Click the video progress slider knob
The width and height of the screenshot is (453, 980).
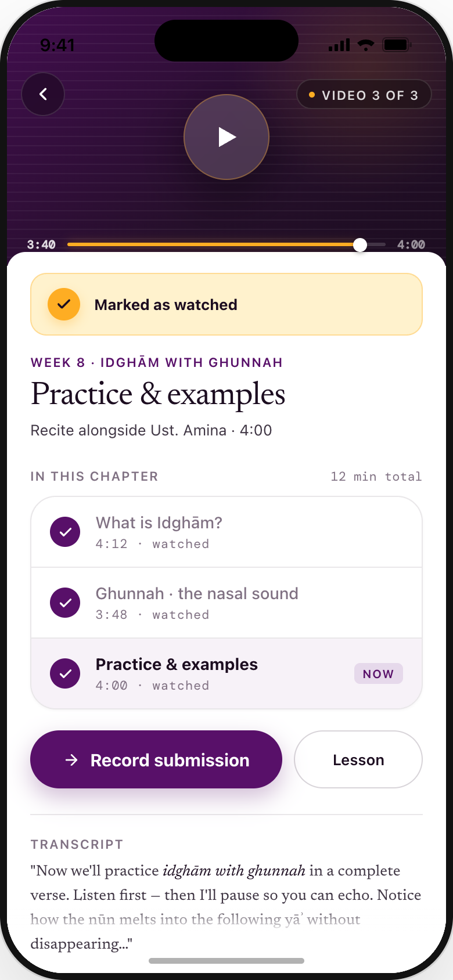tap(360, 244)
